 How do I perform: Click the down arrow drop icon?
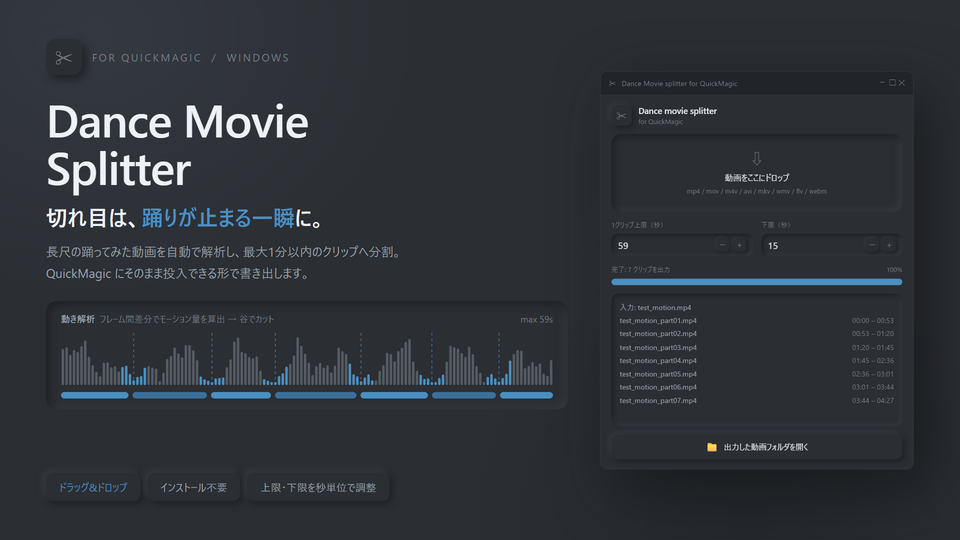point(757,159)
